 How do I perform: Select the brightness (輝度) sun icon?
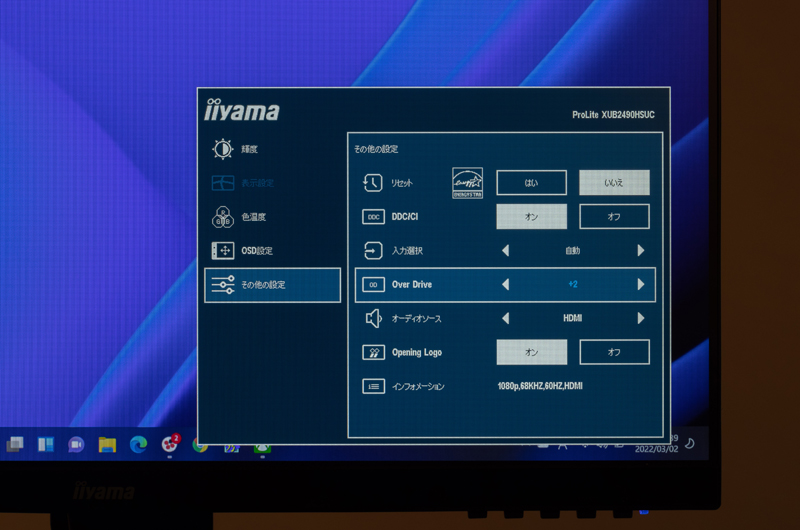(223, 149)
